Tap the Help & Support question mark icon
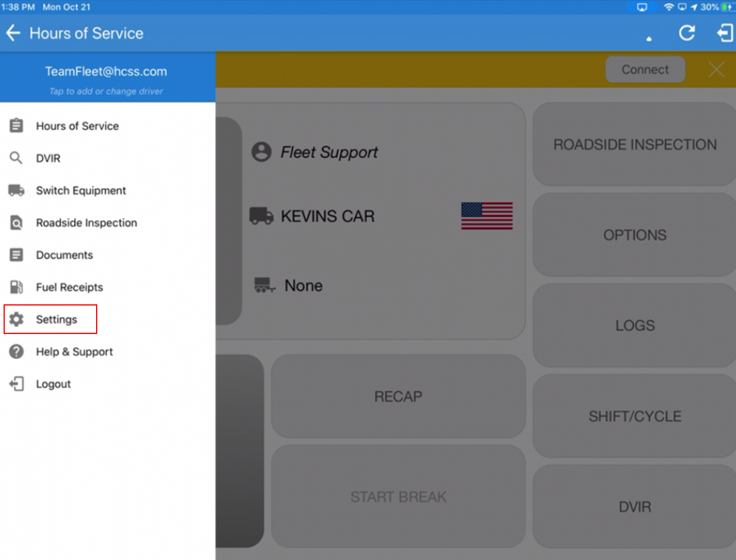Screen dimensions: 736x560 [x=17, y=352]
